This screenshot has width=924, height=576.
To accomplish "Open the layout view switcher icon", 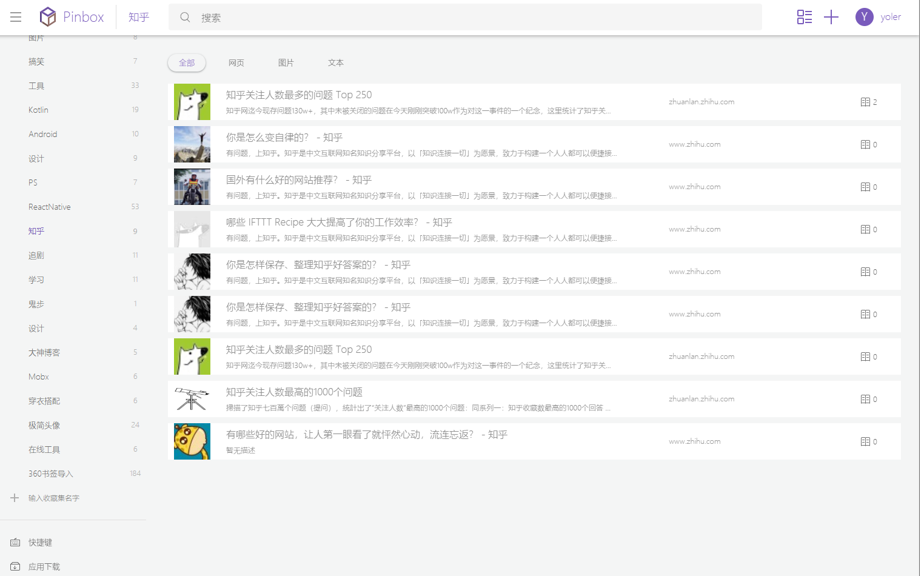I will (x=805, y=17).
